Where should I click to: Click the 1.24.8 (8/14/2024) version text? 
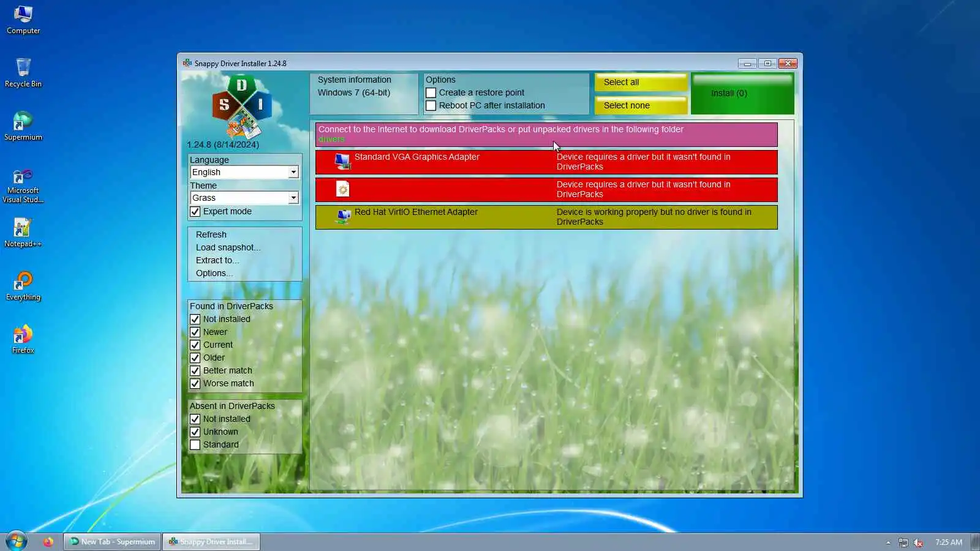(x=223, y=145)
